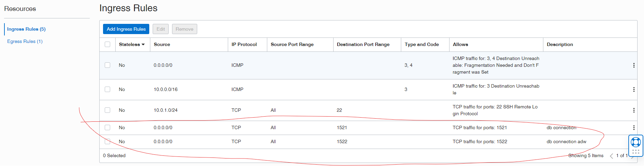This screenshot has height=166, width=644.
Task: Select the 10.0.0.0/16 ICMP rule checkbox
Action: point(107,89)
